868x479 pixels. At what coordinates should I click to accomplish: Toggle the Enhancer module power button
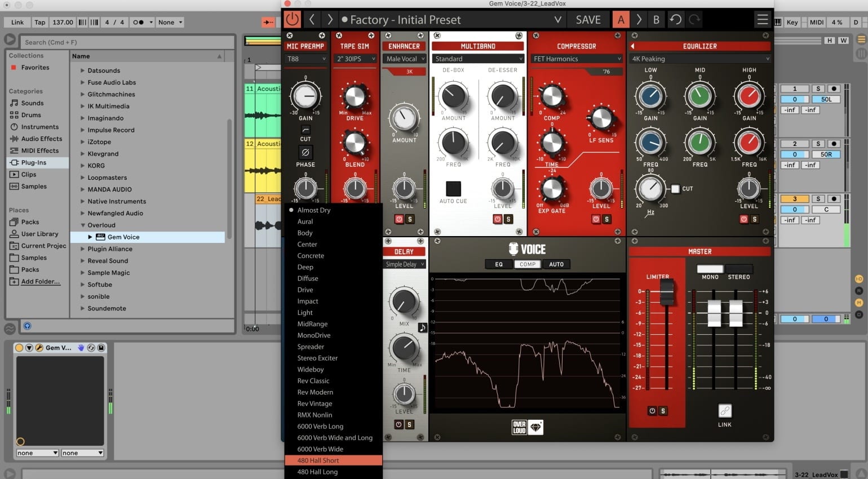pos(399,219)
